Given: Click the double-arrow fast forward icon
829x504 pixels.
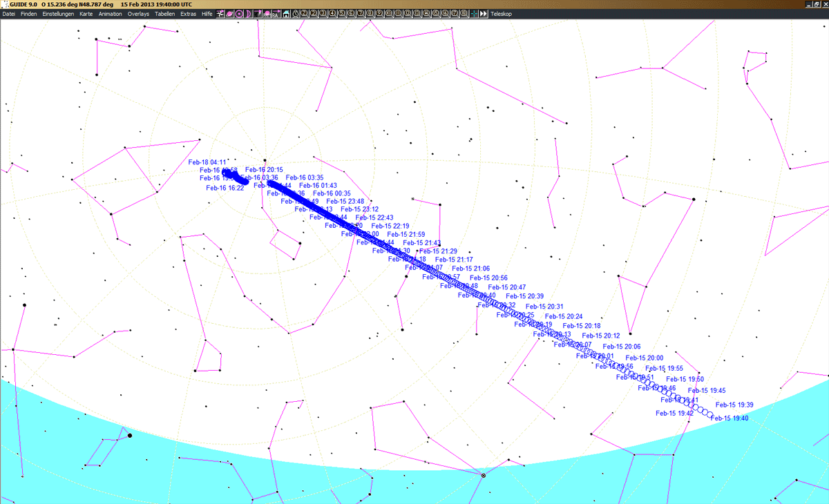Looking at the screenshot, I should point(484,14).
